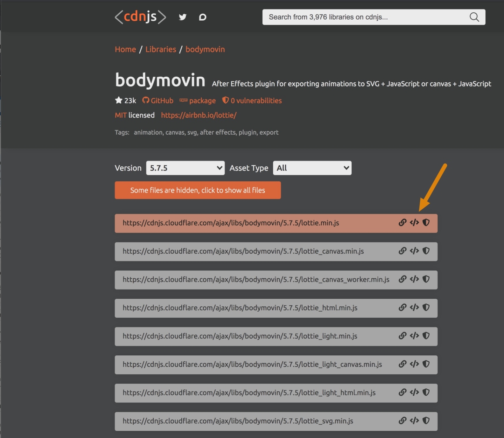504x438 pixels.
Task: Select Libraries from the breadcrumb
Action: 161,49
